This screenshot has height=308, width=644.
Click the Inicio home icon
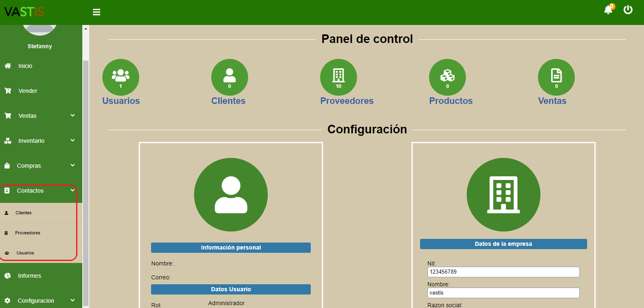pos(7,66)
